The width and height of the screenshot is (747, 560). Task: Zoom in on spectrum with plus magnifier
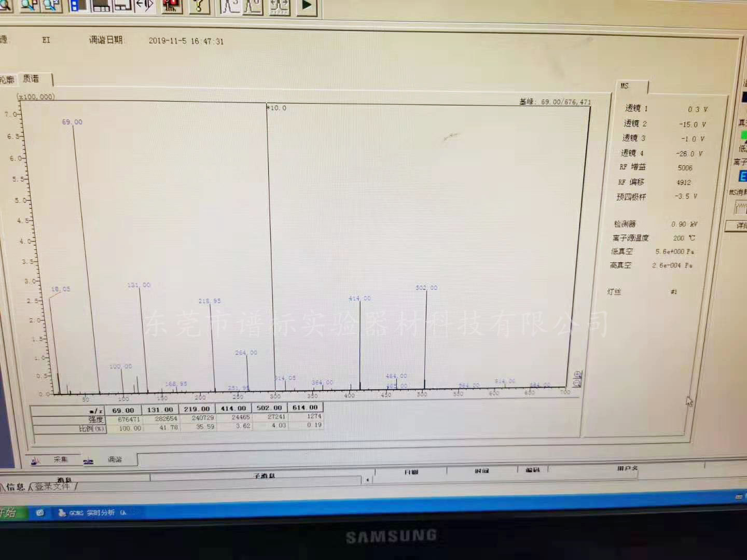pyautogui.click(x=577, y=374)
